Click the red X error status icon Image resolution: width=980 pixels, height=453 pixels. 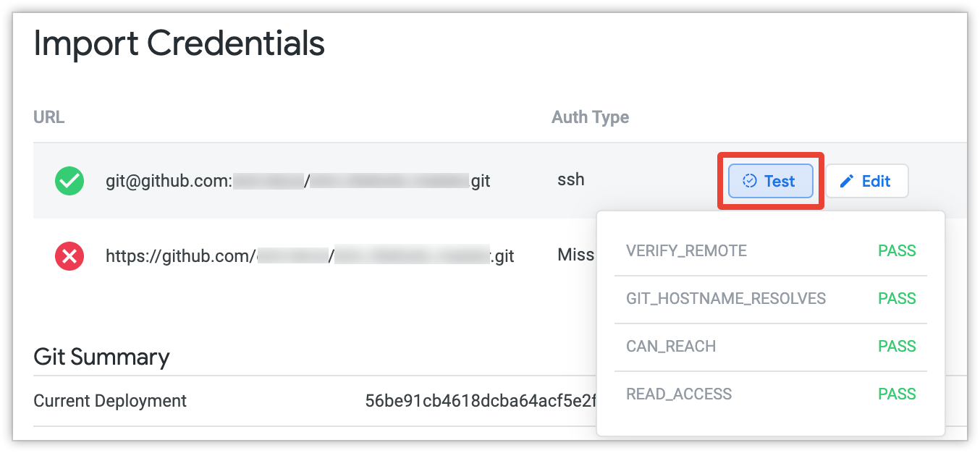(x=69, y=255)
